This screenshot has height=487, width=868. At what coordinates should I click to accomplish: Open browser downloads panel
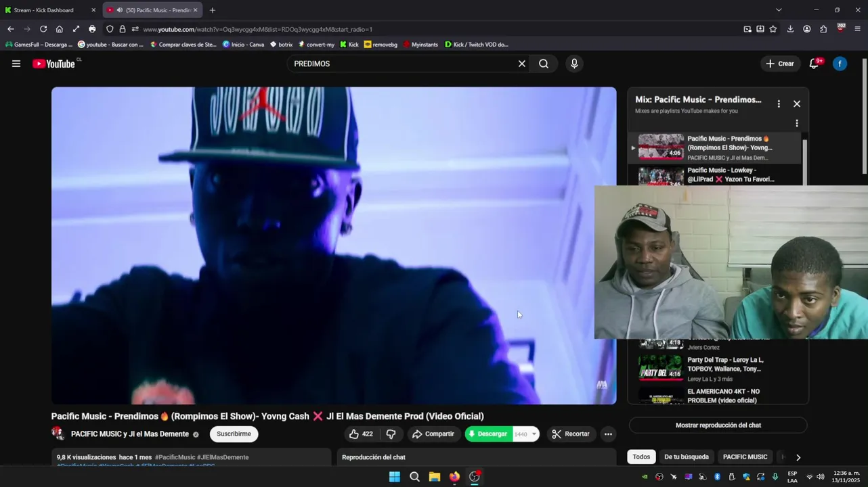click(790, 29)
